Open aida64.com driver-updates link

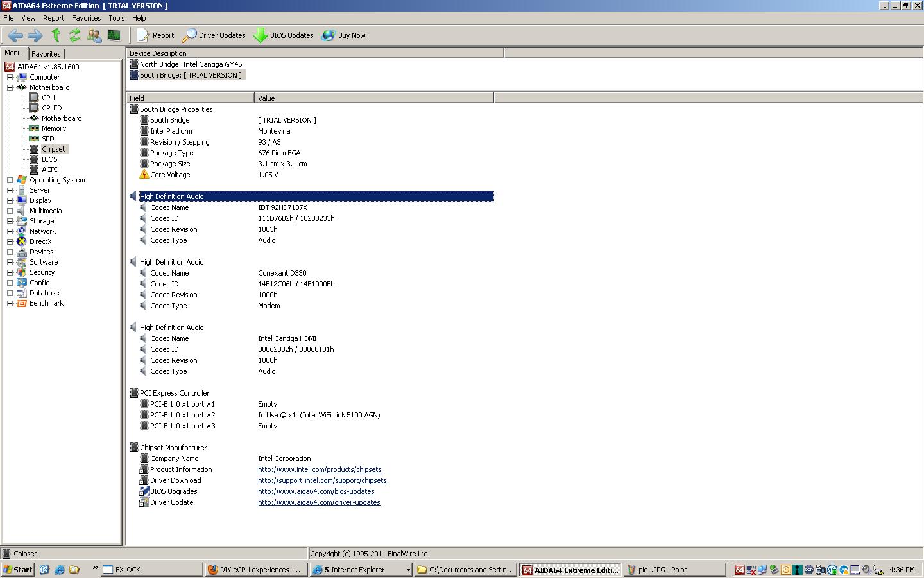[x=319, y=502]
